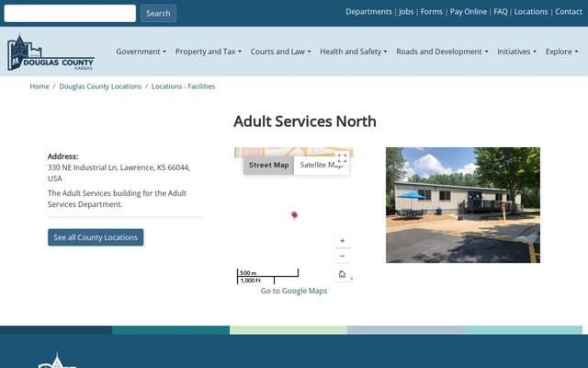
Task: Click See all County Locations button
Action: [x=96, y=237]
